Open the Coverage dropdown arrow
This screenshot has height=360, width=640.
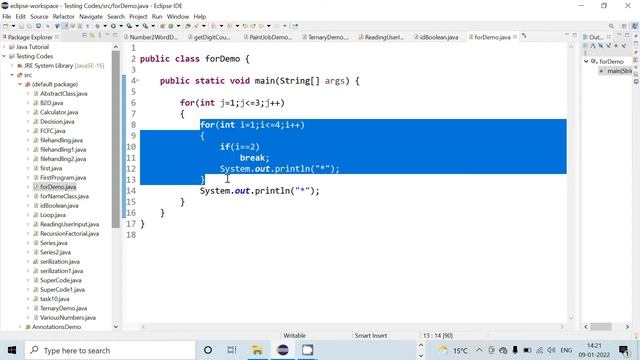point(137,26)
